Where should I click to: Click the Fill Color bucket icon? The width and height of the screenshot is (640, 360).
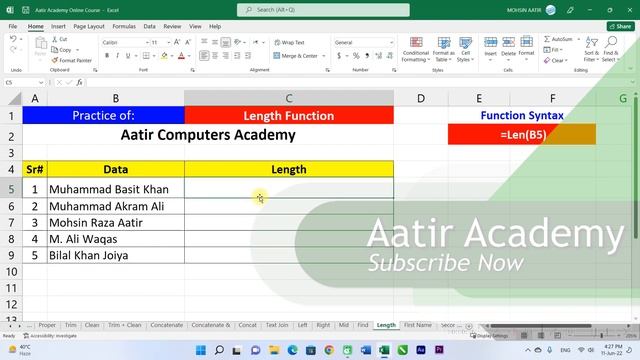click(164, 56)
